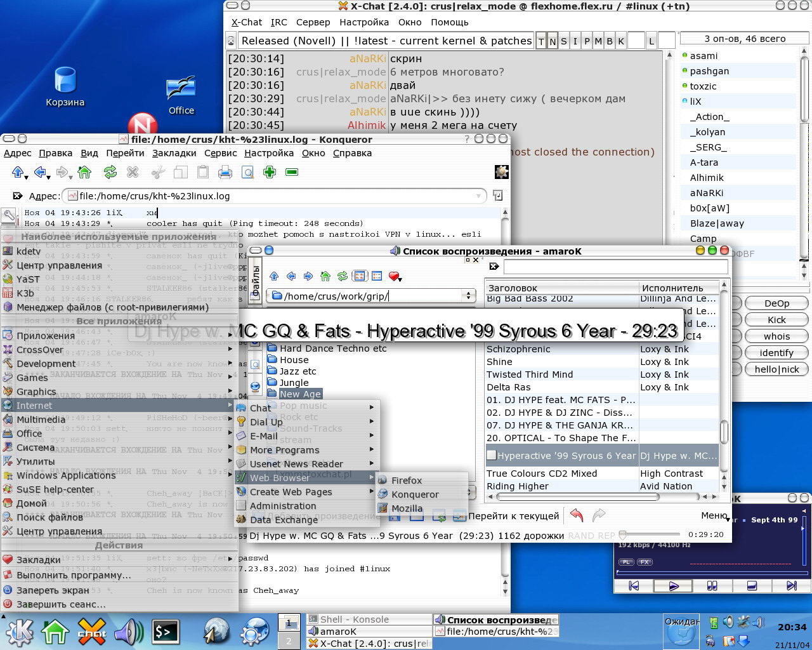This screenshot has height=650, width=812.
Task: Click Перейти к текущей in amaroK playlist
Action: click(x=507, y=515)
